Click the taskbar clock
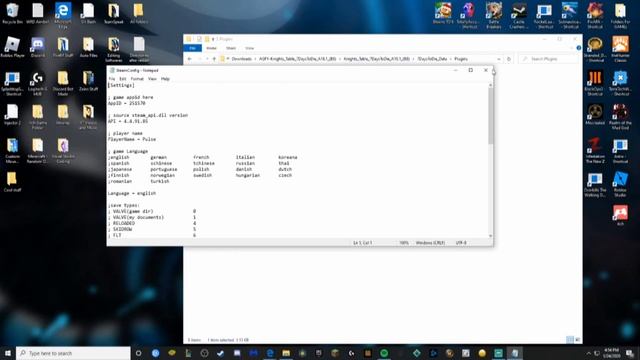 point(611,353)
